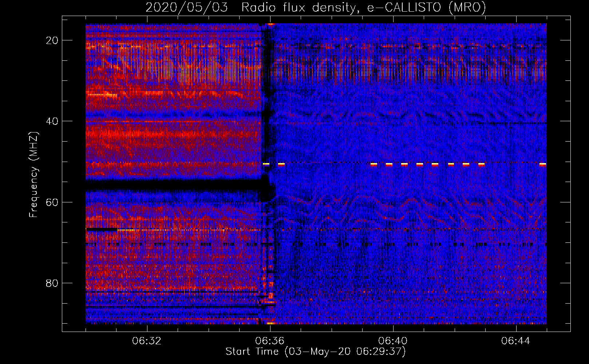Viewport: 589px width, 364px height.
Task: Click the frequency tick label '20'
Action: click(52, 40)
